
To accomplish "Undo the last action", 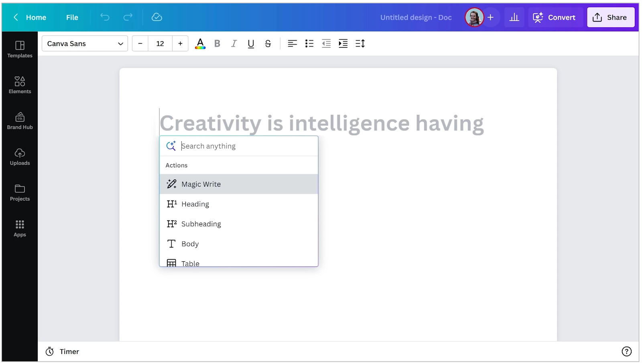I will 105,17.
